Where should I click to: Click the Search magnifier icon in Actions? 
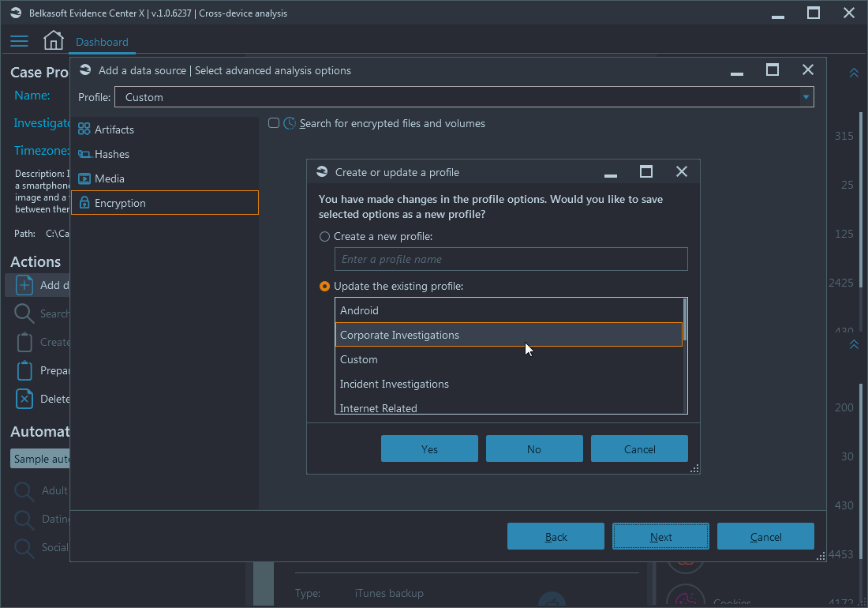coord(24,313)
